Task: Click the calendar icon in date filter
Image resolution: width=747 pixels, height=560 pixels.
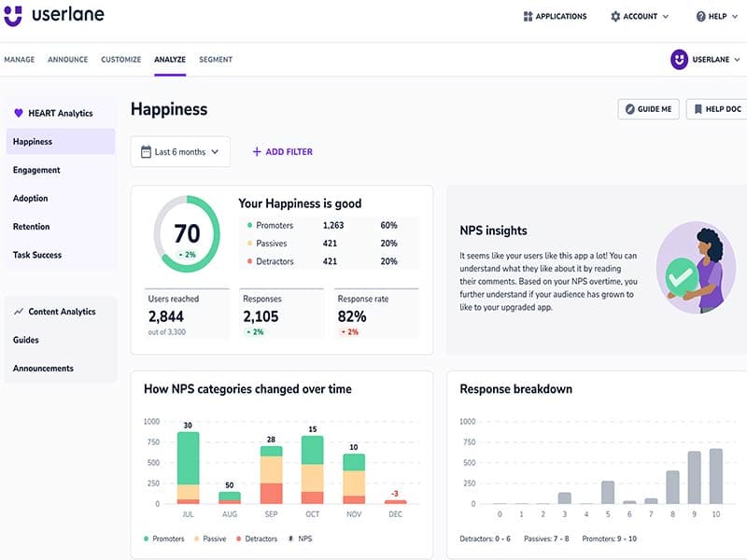Action: pyautogui.click(x=146, y=152)
